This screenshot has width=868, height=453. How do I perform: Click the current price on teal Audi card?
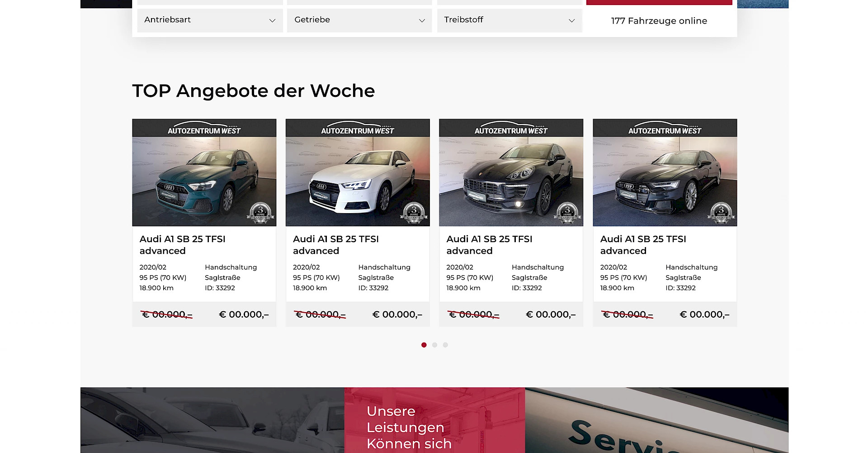[244, 315]
